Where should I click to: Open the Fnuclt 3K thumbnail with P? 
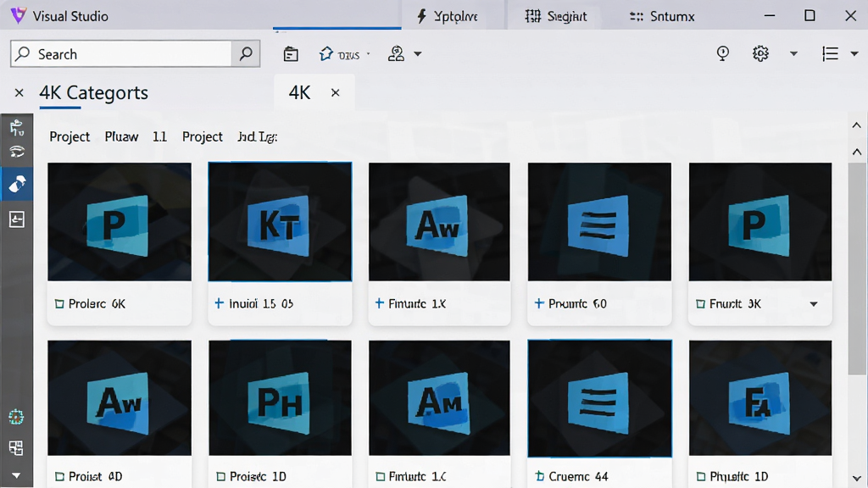[x=760, y=222]
